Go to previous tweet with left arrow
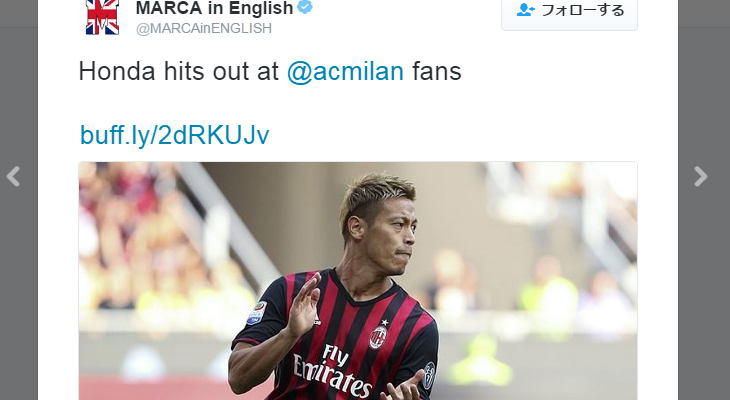 pyautogui.click(x=13, y=176)
